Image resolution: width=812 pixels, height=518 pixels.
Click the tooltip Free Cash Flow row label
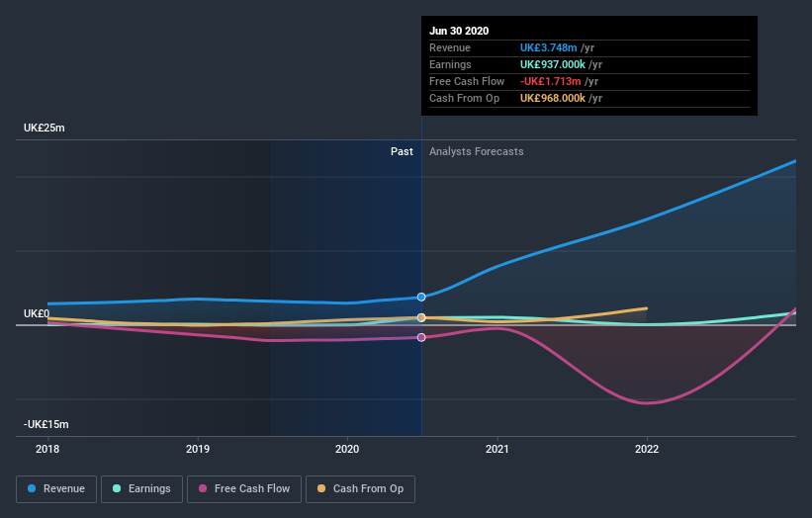tap(467, 81)
